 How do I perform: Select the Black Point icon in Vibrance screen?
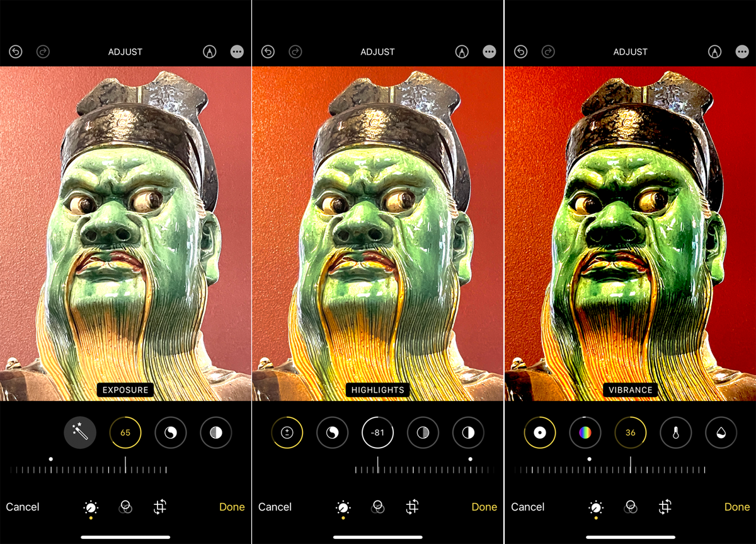pos(540,432)
